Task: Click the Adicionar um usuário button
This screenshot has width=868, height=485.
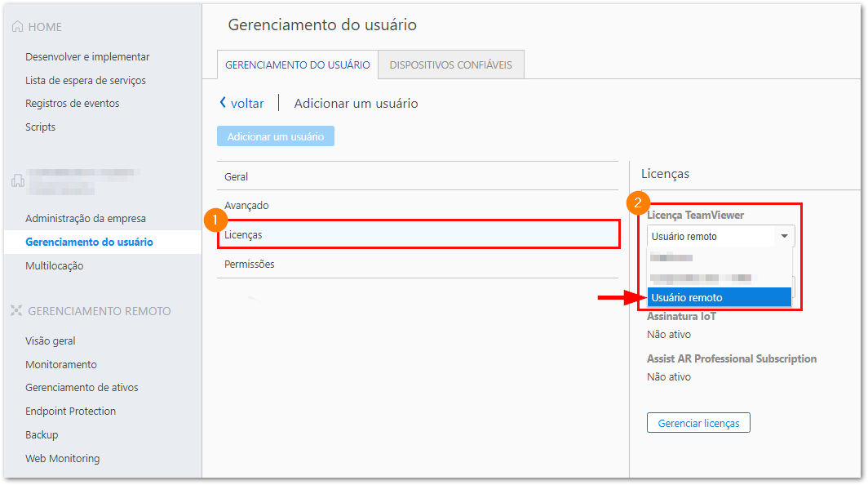Action: [276, 136]
